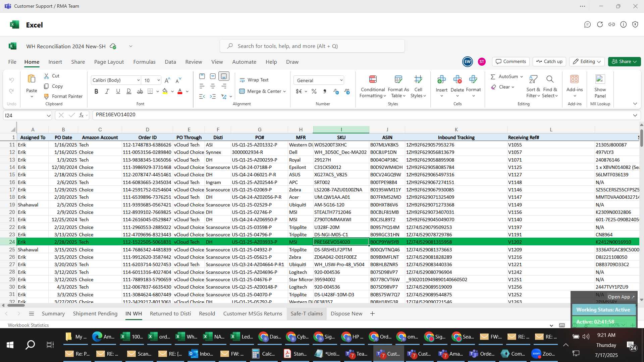Expand the formula bar
This screenshot has height=362, width=644.
point(635,115)
